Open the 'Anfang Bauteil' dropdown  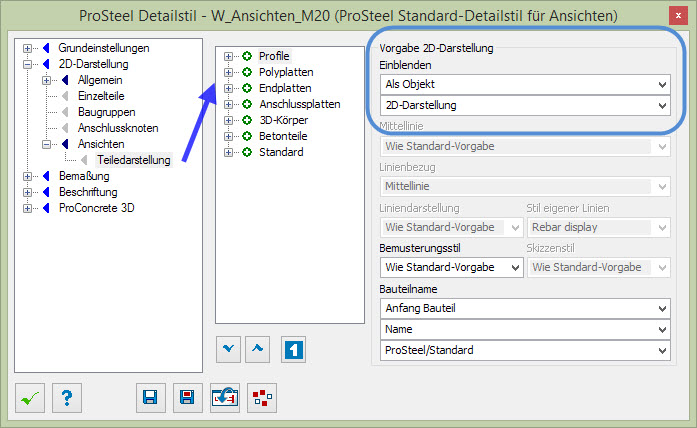coord(525,308)
